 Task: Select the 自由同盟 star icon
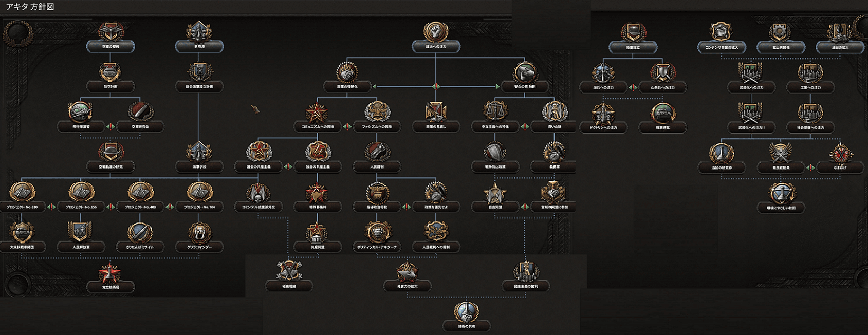pos(495,193)
